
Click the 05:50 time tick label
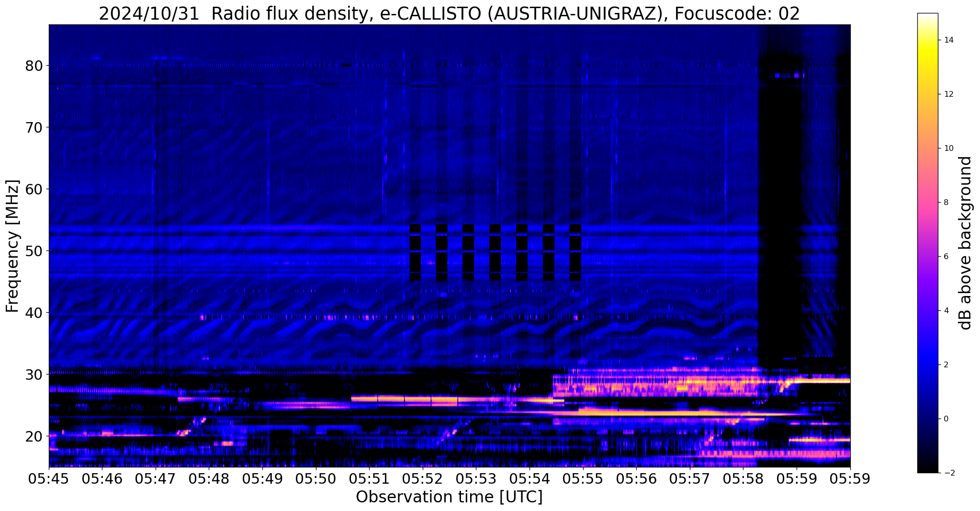pyautogui.click(x=316, y=478)
